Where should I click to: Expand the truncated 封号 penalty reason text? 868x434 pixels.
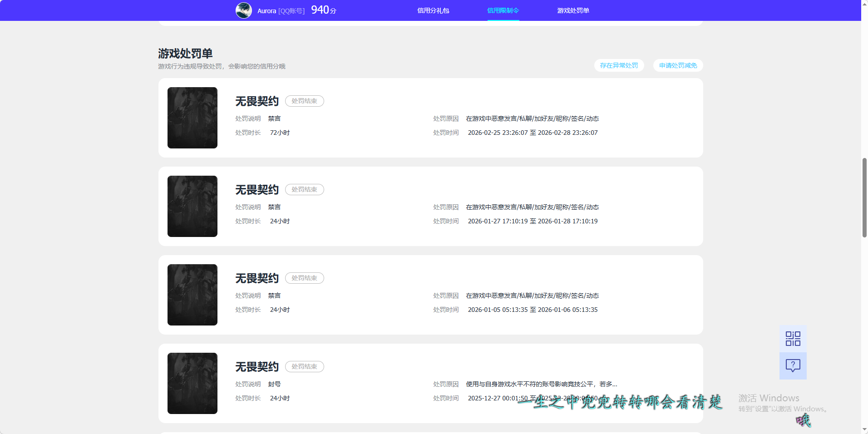pos(540,384)
